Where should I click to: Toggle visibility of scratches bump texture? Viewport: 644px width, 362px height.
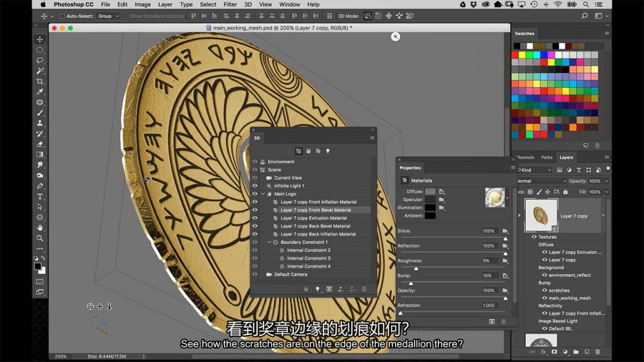544,290
